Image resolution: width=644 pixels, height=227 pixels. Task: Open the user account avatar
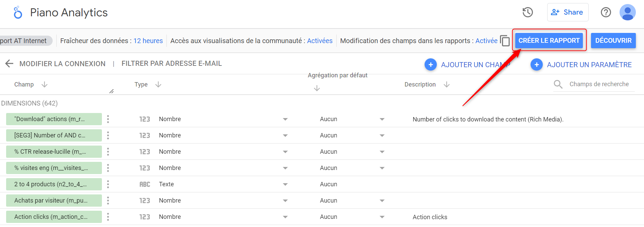(627, 13)
